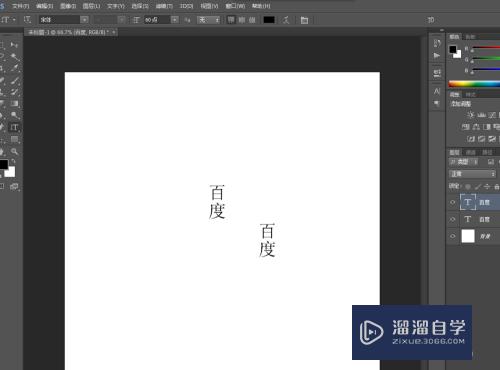This screenshot has height=370, width=500.
Task: Select the Dodge tool
Action: (x=14, y=116)
